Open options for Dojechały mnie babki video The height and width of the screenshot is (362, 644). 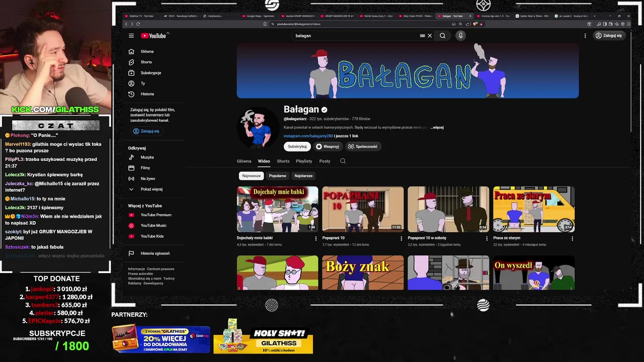[x=316, y=238]
